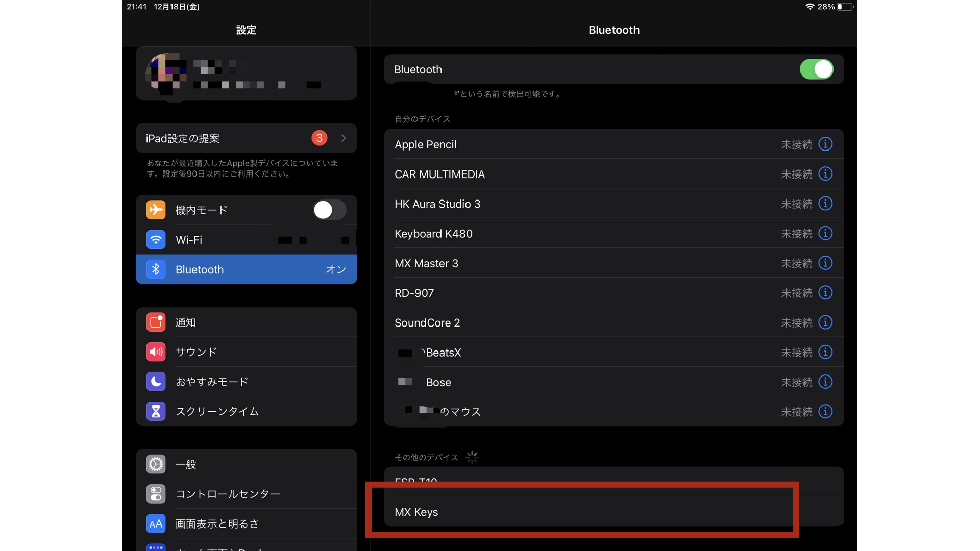Connect to Bose device

614,382
